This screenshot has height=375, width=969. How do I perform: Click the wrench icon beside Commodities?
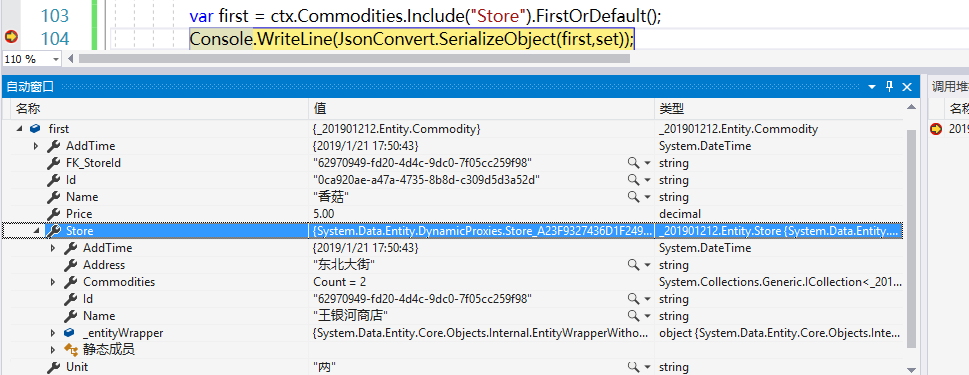pos(72,282)
